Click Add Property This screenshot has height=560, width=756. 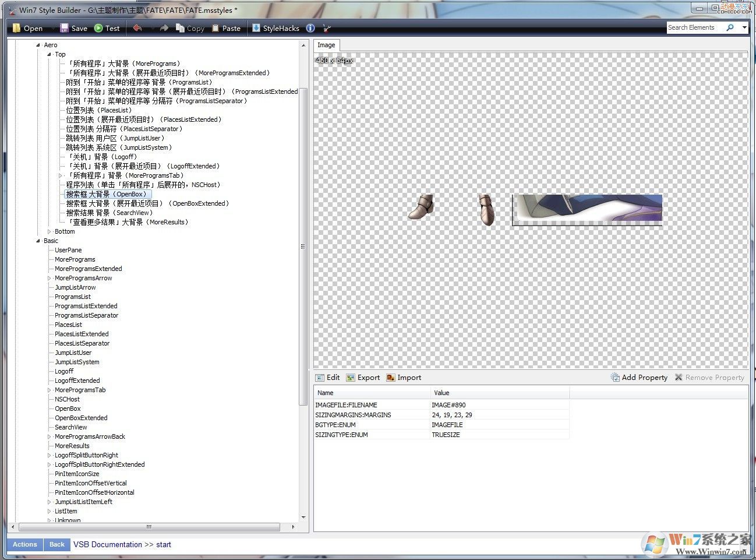point(639,378)
